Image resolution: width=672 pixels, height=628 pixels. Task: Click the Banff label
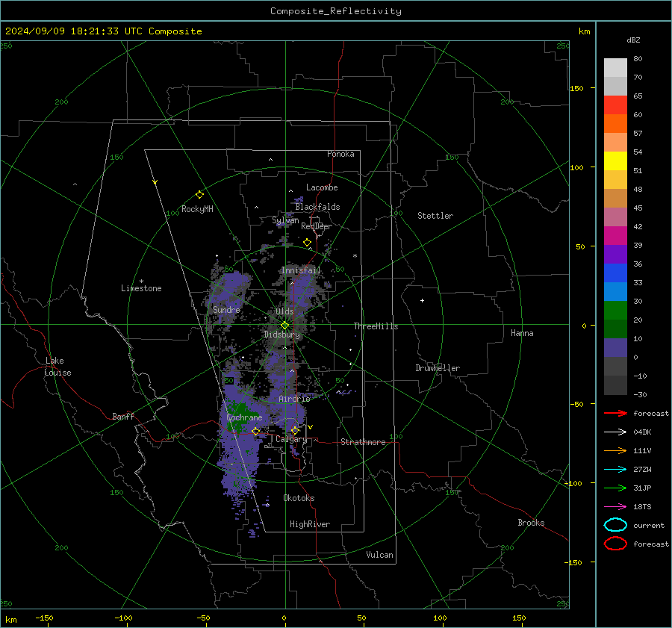(x=123, y=416)
